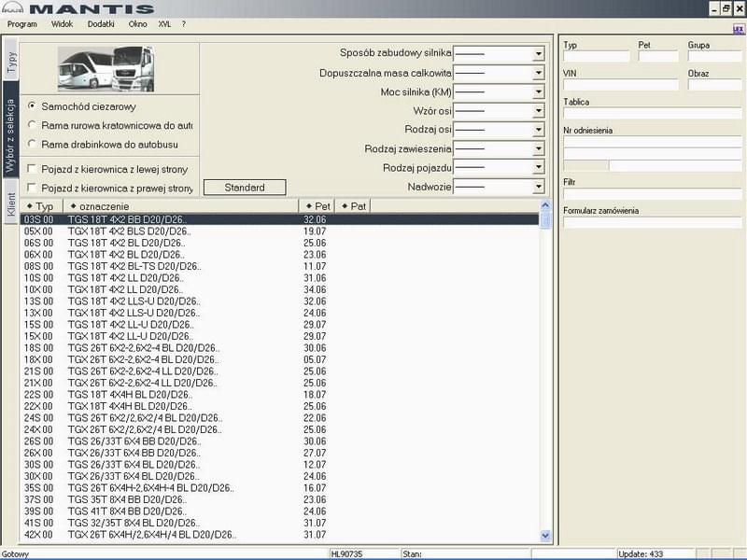Open the Rodzaj zawieszenia dropdown

(x=539, y=148)
